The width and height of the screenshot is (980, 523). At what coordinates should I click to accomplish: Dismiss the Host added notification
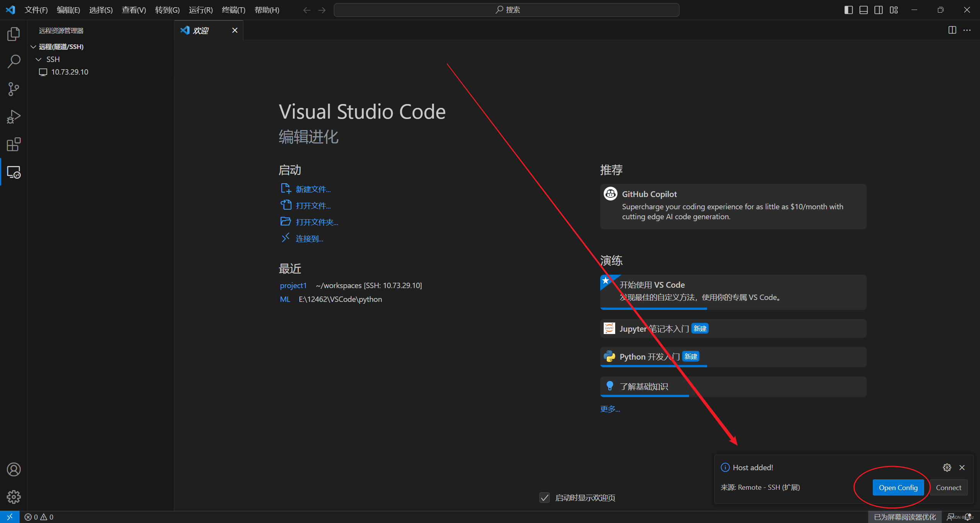pyautogui.click(x=962, y=468)
